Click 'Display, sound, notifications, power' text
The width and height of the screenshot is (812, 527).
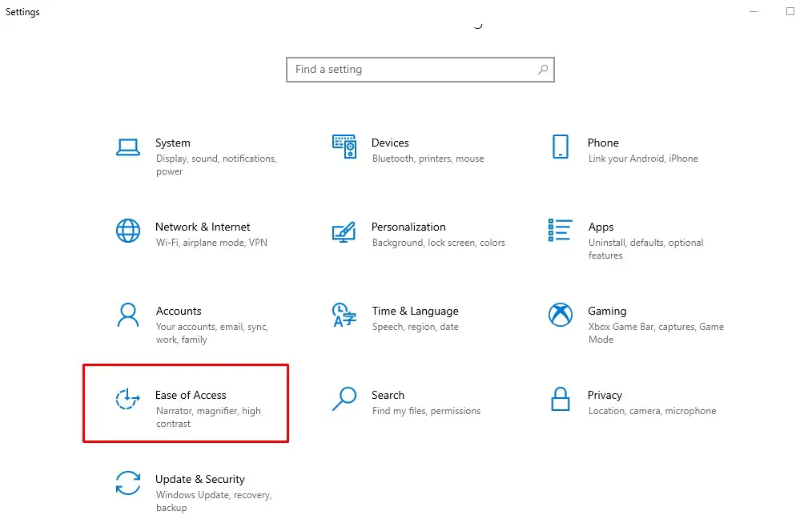(216, 165)
